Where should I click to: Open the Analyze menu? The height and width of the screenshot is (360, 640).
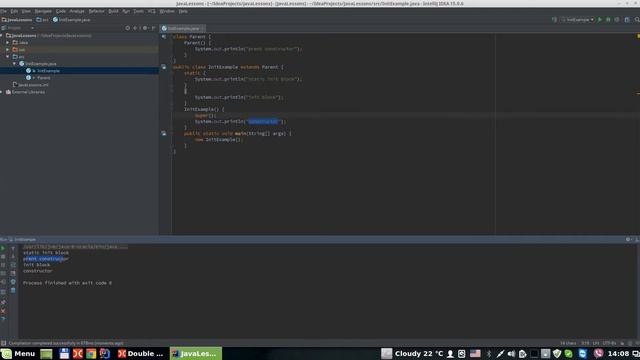tap(77, 11)
